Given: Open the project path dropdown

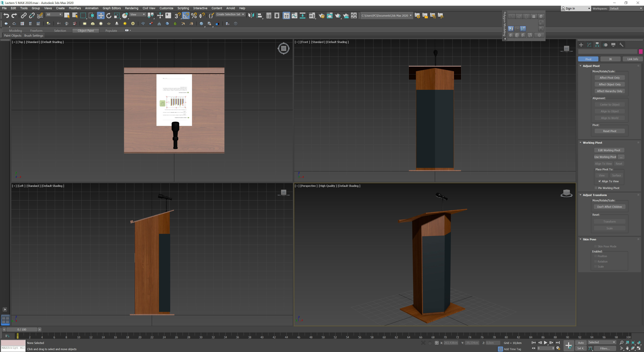Looking at the screenshot, I should point(387,15).
